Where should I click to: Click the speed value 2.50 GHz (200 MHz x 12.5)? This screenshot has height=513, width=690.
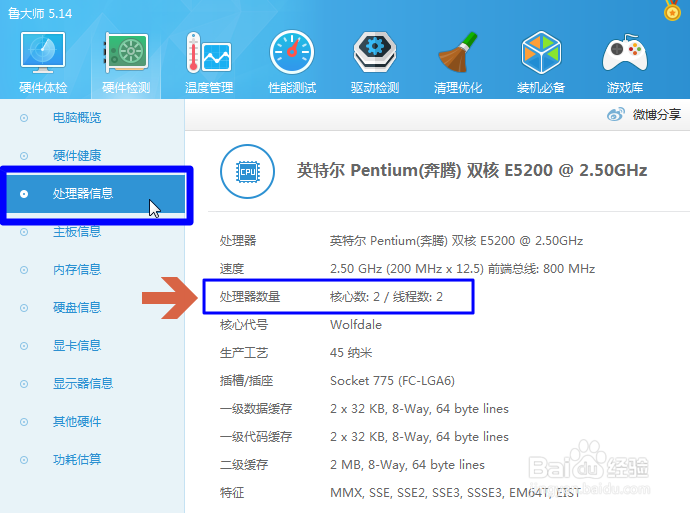pos(407,268)
